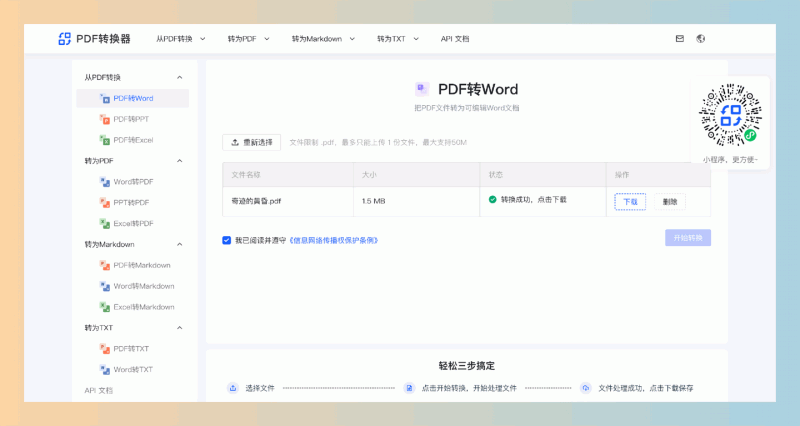800x426 pixels.
Task: Click the Word转PDF icon in sidebar
Action: pyautogui.click(x=105, y=182)
